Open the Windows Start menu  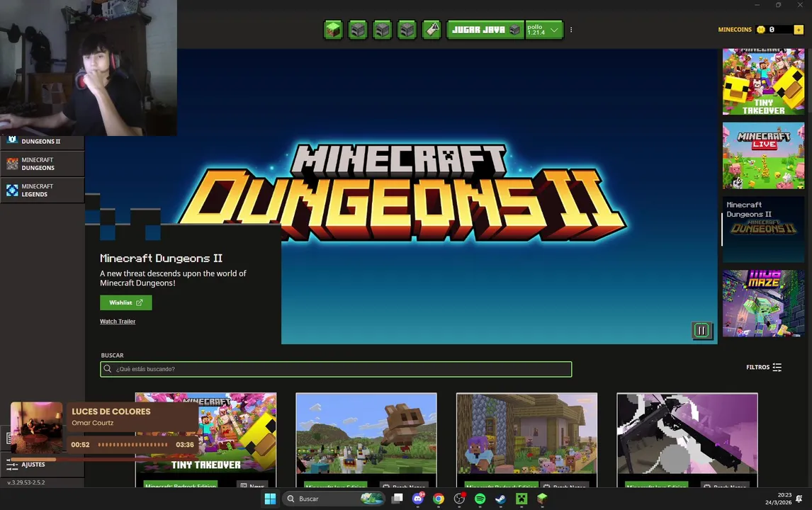pyautogui.click(x=270, y=499)
